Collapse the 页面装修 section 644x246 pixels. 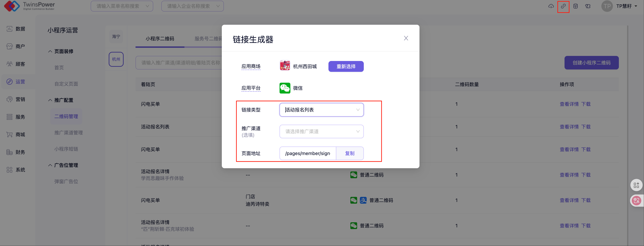[50, 51]
